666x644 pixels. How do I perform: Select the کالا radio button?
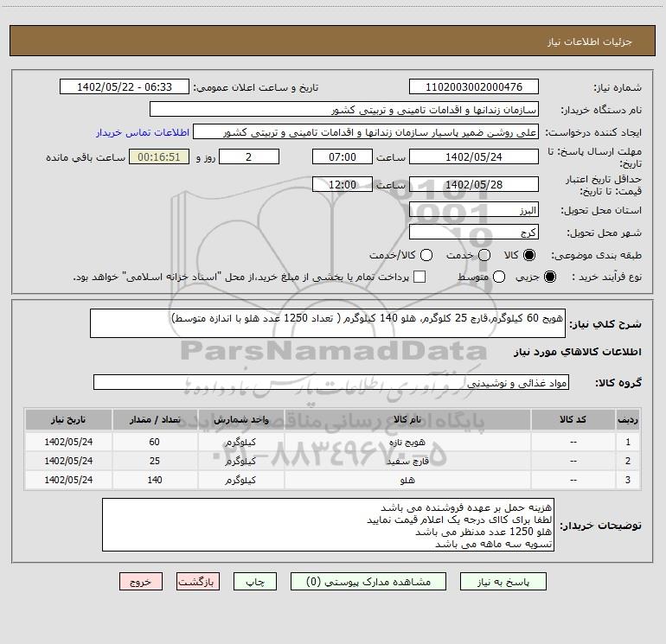[x=529, y=255]
